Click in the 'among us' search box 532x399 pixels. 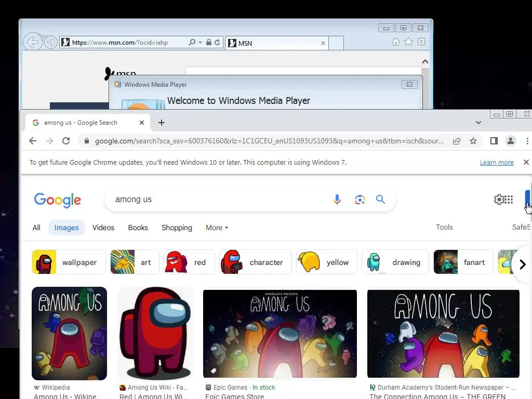[217, 199]
